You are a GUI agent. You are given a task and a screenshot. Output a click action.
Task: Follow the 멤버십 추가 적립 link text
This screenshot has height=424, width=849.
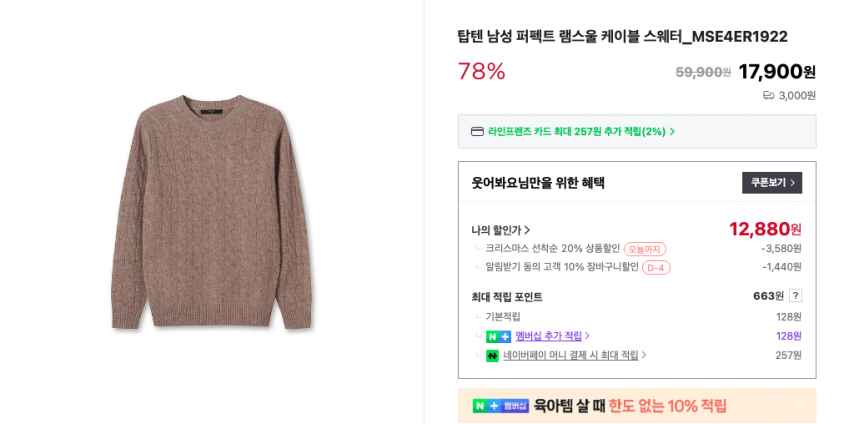[548, 336]
